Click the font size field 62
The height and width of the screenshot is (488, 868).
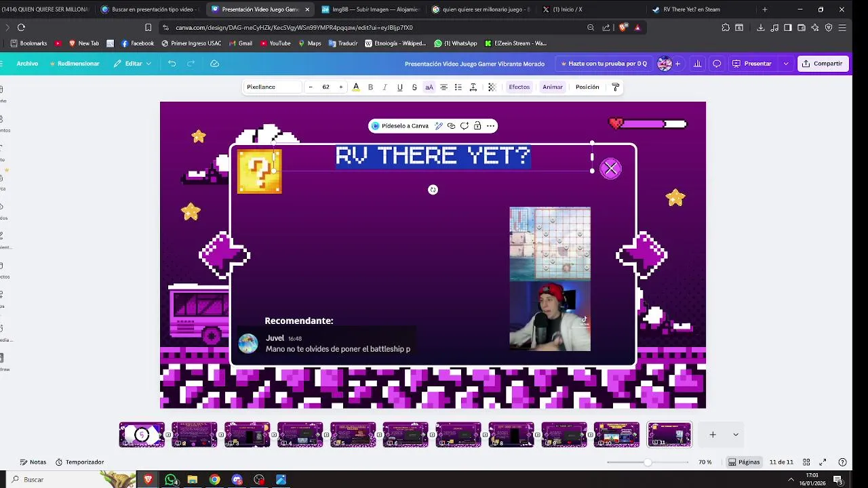(x=325, y=87)
